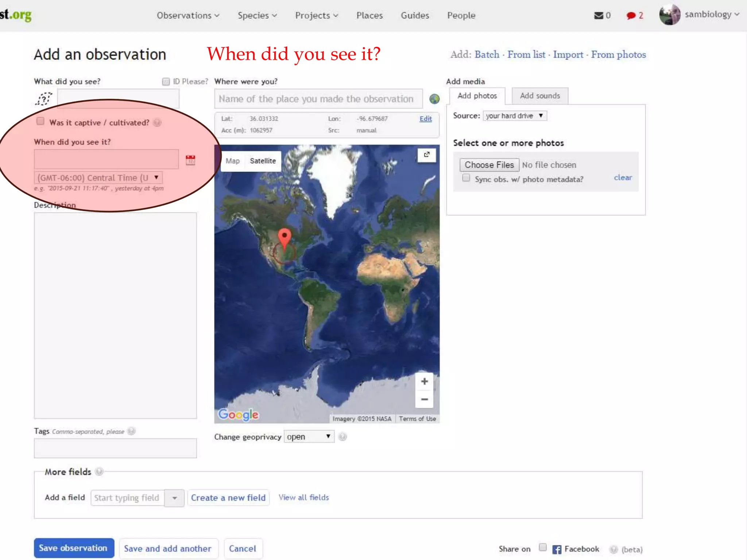Click the geoprivacy help icon

tap(342, 436)
